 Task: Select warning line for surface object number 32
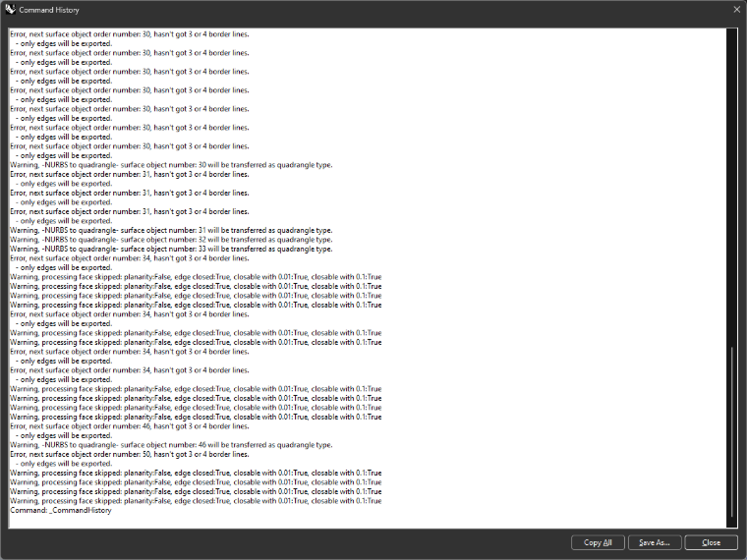[171, 240]
